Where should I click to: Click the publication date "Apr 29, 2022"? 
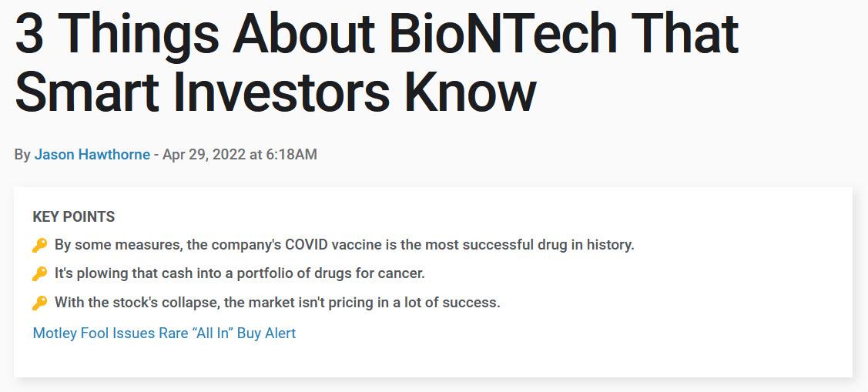tap(203, 155)
